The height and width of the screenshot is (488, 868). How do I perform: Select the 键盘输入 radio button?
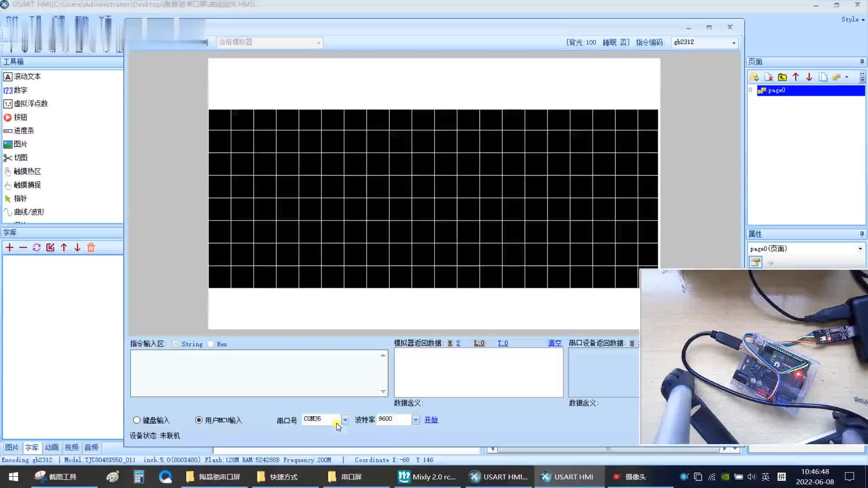coord(136,420)
